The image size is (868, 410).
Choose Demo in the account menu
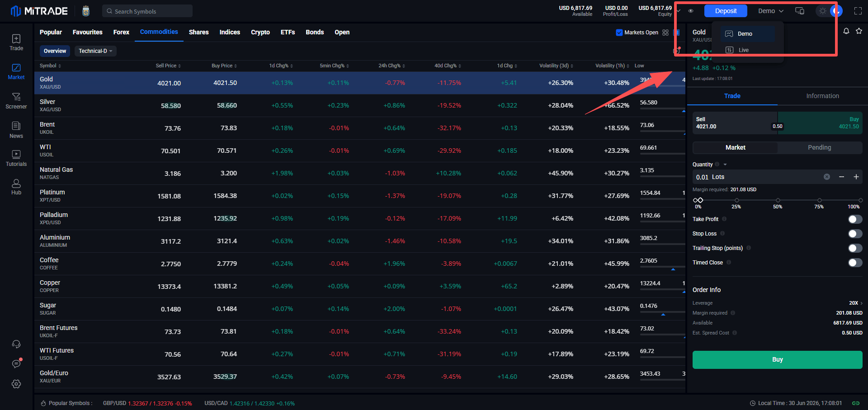[x=748, y=34]
